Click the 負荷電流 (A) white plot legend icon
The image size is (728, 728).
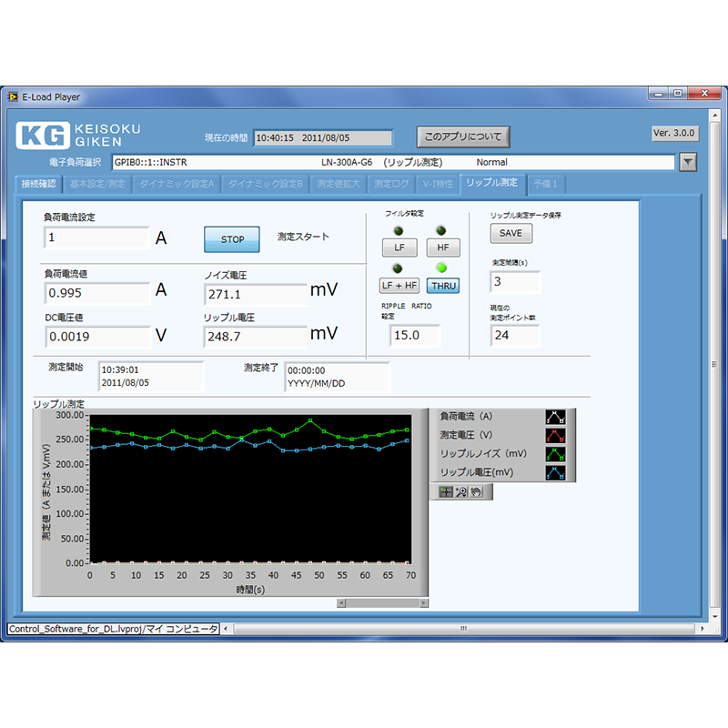coord(555,417)
